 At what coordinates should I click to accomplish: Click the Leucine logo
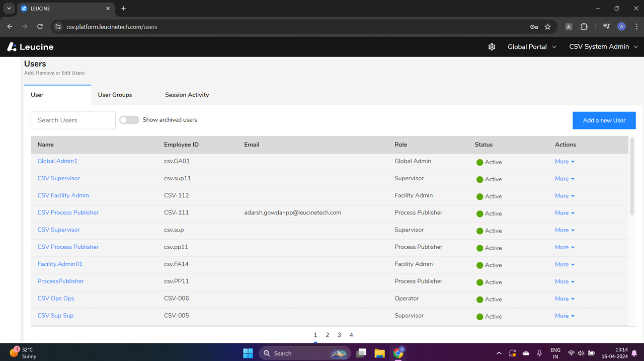point(31,47)
